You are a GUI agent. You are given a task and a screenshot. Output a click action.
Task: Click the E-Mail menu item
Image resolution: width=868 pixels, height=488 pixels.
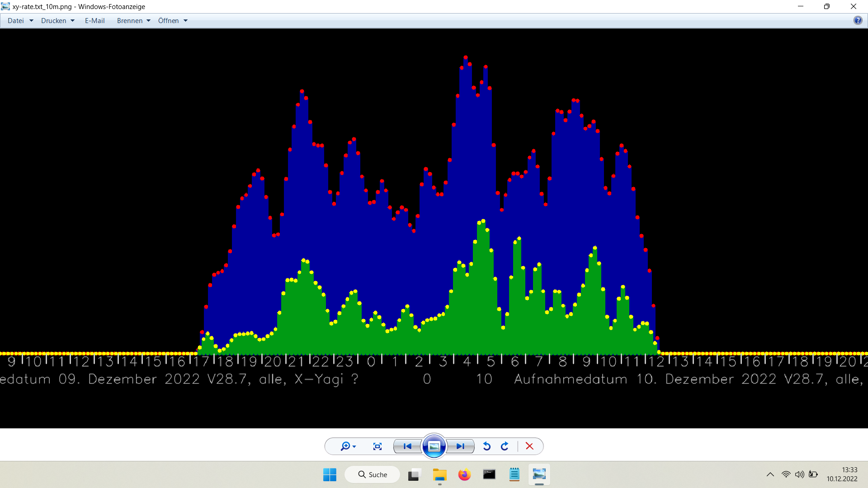click(95, 21)
